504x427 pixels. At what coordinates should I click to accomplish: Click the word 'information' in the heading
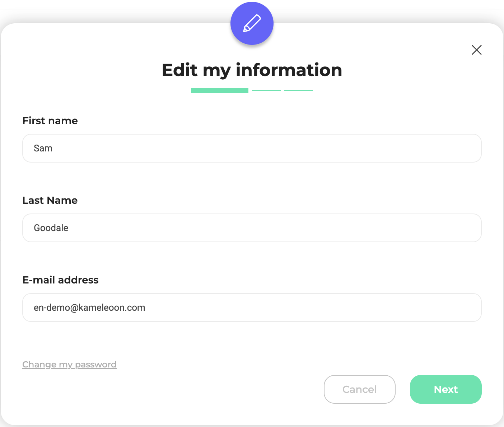coord(289,70)
